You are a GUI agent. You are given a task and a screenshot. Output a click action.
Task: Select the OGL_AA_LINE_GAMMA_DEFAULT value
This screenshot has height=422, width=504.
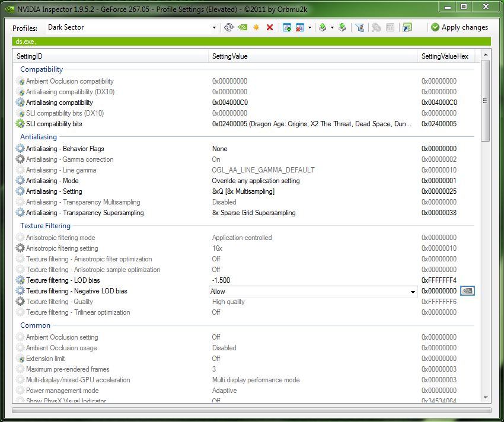(x=263, y=170)
